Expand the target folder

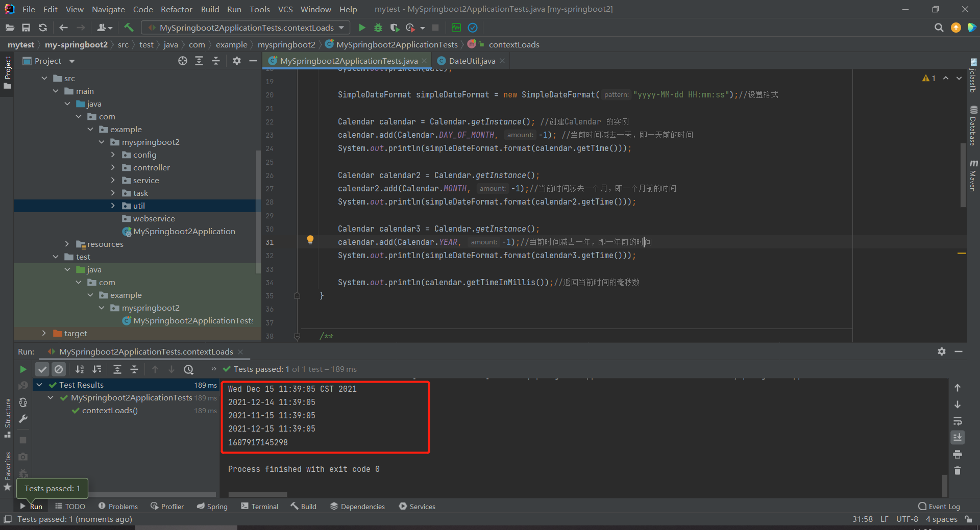[x=44, y=333]
